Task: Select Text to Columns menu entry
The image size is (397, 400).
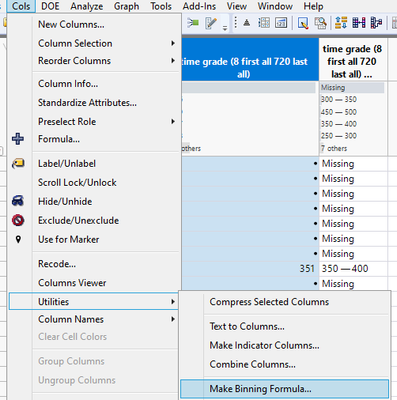Action: click(x=247, y=326)
